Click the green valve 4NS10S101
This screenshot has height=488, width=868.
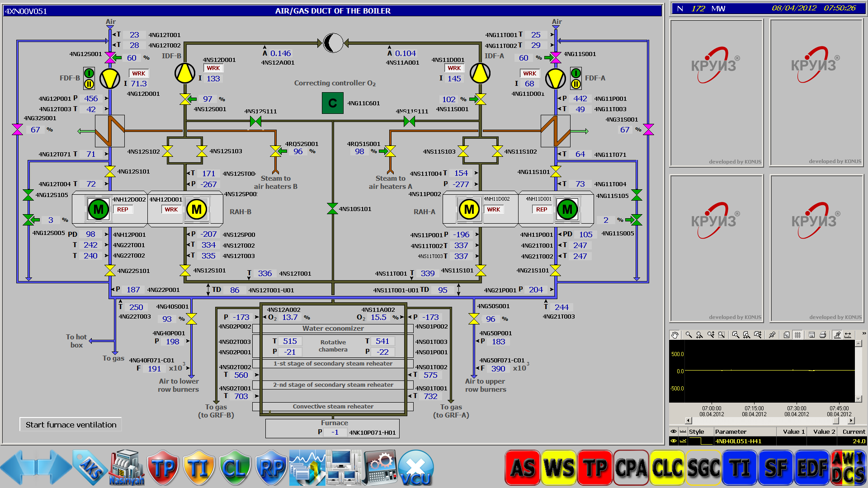(332, 208)
